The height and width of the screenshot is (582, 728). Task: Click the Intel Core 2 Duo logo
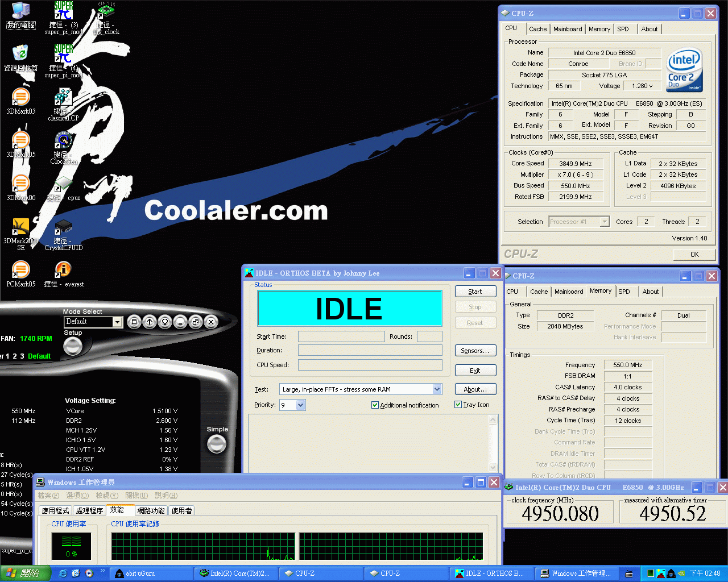[x=685, y=71]
